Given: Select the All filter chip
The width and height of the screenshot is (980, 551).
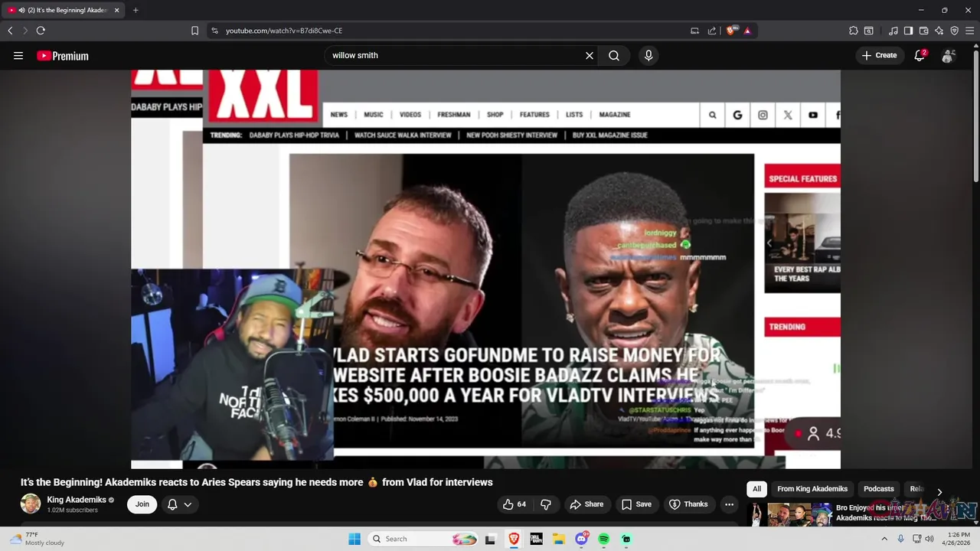Looking at the screenshot, I should (x=756, y=489).
